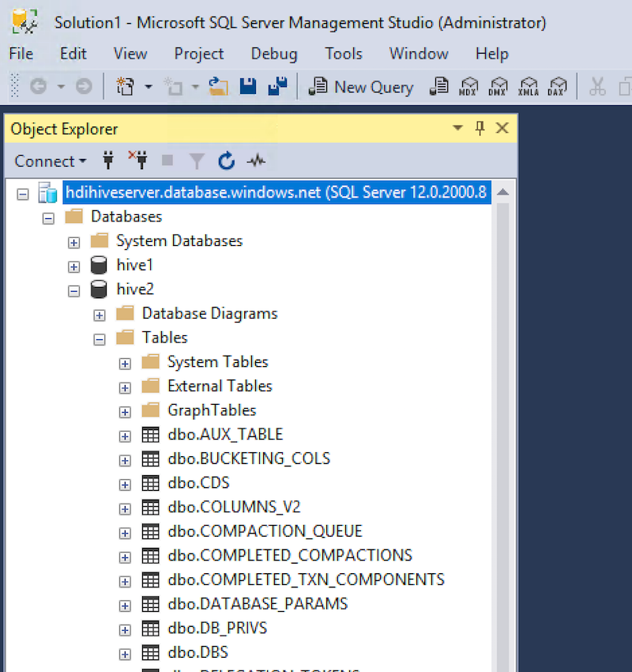
Task: Open the Edit menu
Action: coord(73,54)
